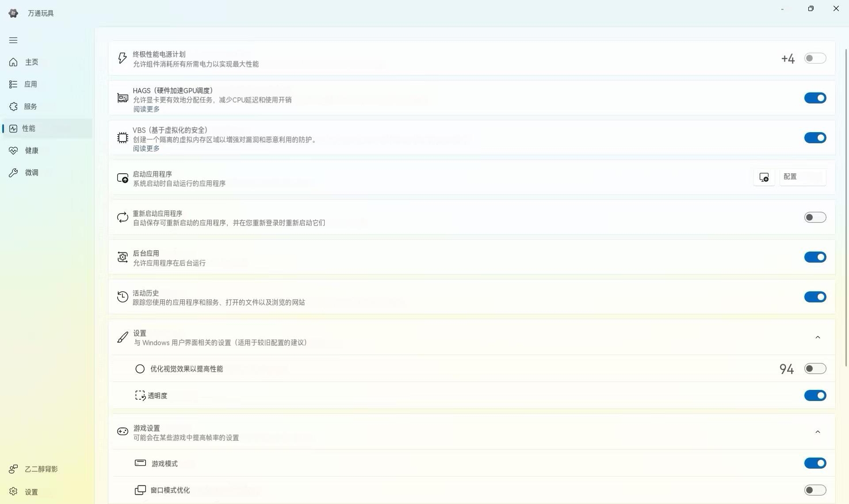The height and width of the screenshot is (504, 849).
Task: Collapse the 游戏设置 section chevron
Action: (818, 432)
